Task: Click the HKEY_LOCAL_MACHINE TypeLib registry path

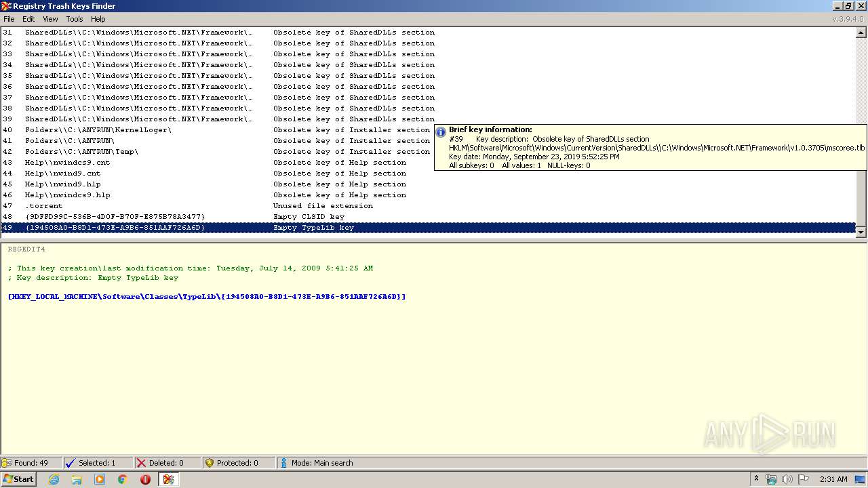Action: point(207,297)
